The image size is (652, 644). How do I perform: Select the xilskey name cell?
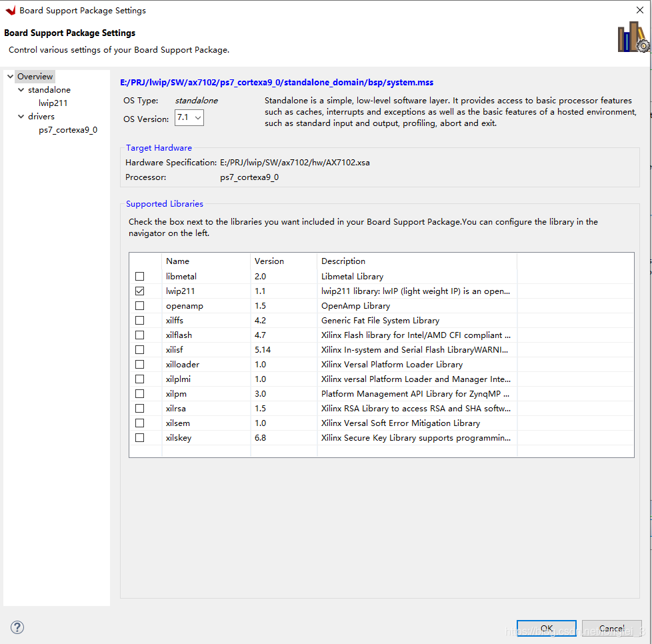pos(179,438)
